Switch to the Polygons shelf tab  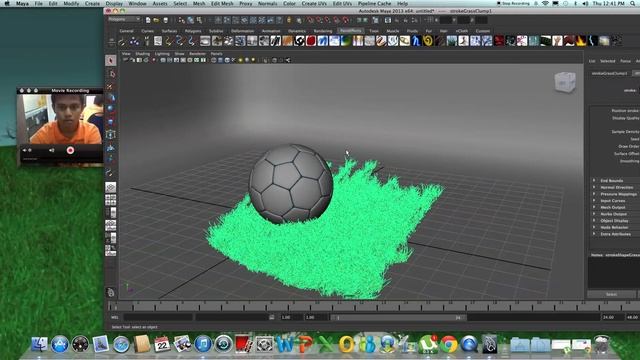coord(193,31)
